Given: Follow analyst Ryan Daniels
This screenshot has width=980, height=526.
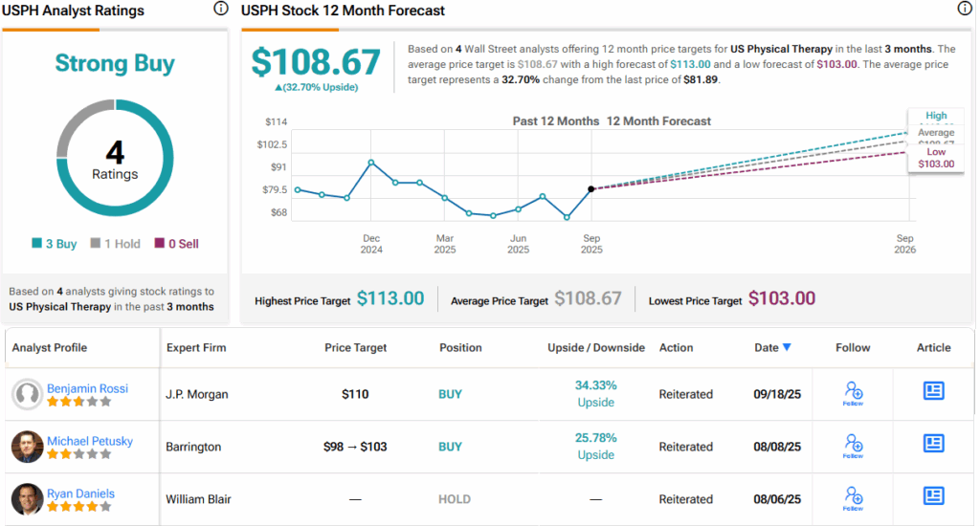Looking at the screenshot, I should pos(853,498).
